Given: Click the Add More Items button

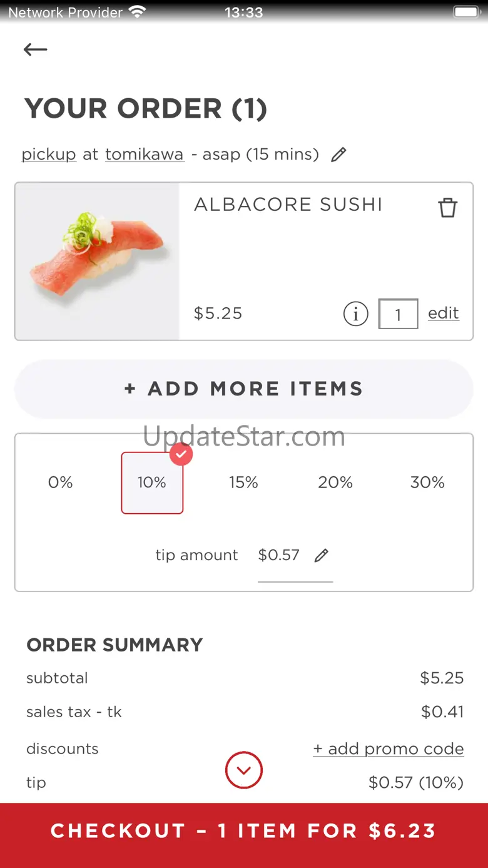Looking at the screenshot, I should point(244,389).
